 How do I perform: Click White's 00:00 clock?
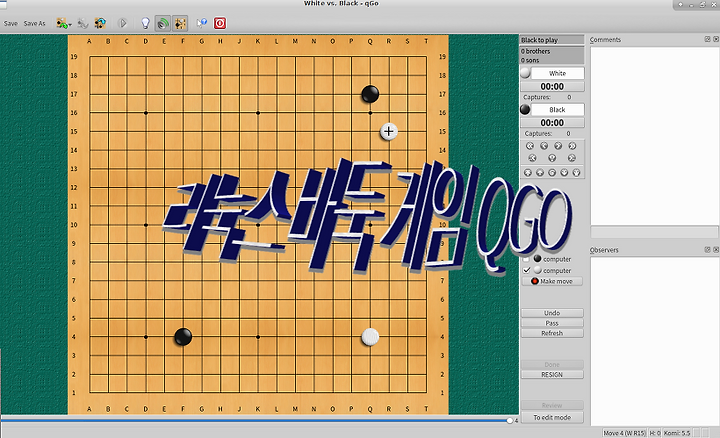(x=552, y=86)
